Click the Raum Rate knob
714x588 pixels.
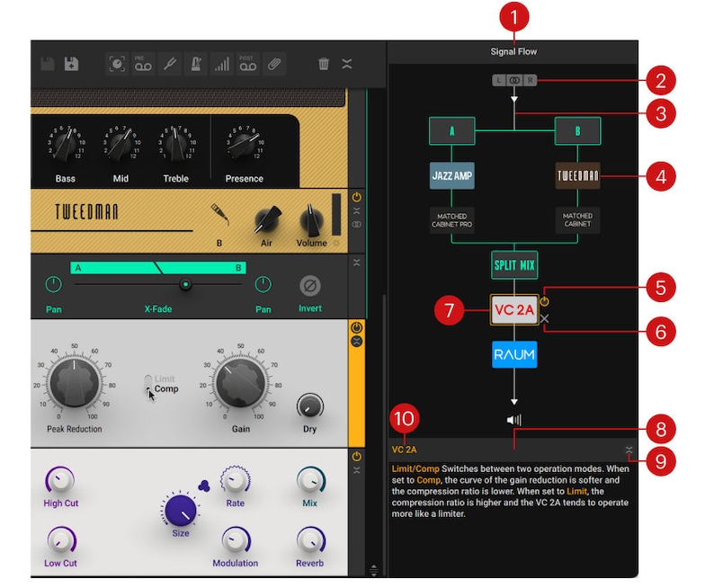[235, 480]
